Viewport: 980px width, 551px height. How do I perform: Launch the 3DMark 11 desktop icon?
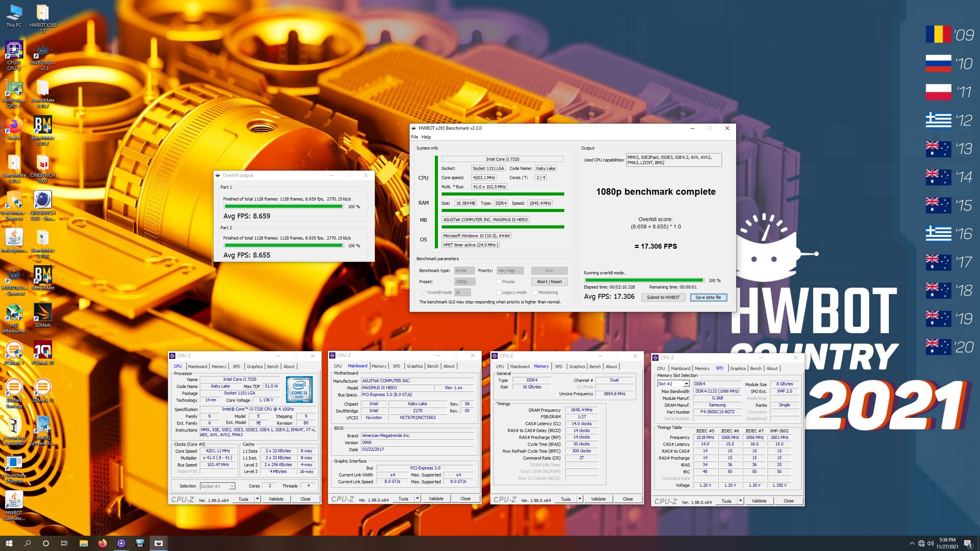42,390
